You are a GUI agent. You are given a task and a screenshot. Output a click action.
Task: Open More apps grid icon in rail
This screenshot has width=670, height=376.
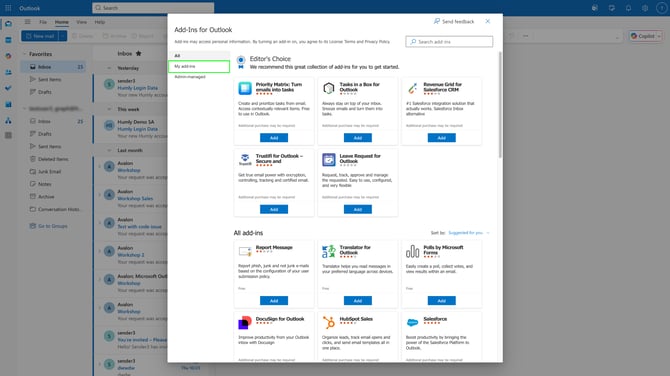(x=8, y=136)
